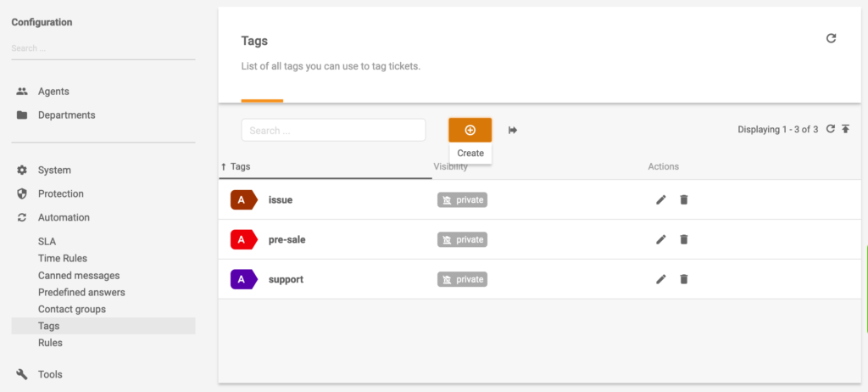This screenshot has width=868, height=392.
Task: Delete the issue tag with trash icon
Action: [684, 199]
